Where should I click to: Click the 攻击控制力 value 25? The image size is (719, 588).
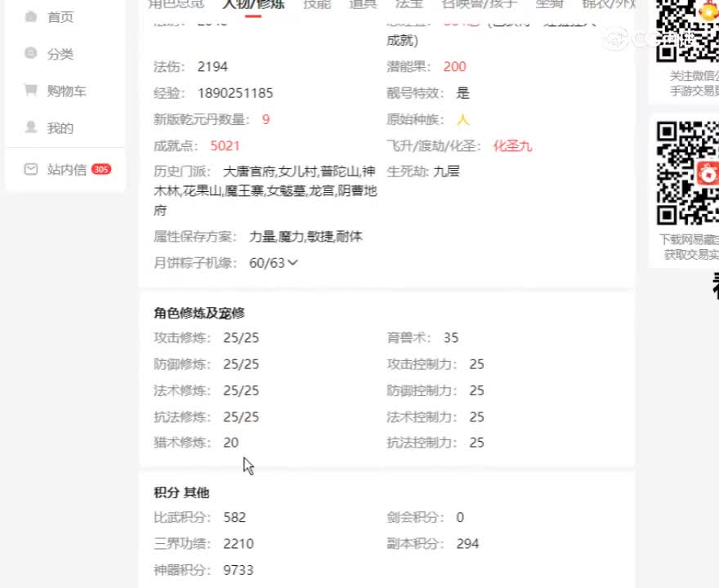(x=477, y=365)
